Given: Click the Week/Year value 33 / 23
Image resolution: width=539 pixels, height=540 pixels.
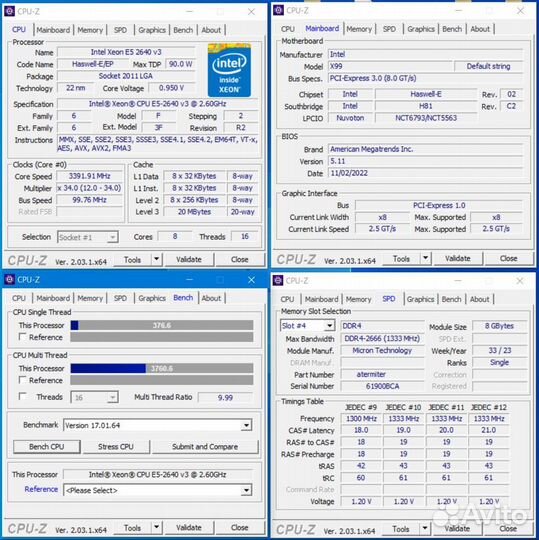Looking at the screenshot, I should [x=499, y=351].
